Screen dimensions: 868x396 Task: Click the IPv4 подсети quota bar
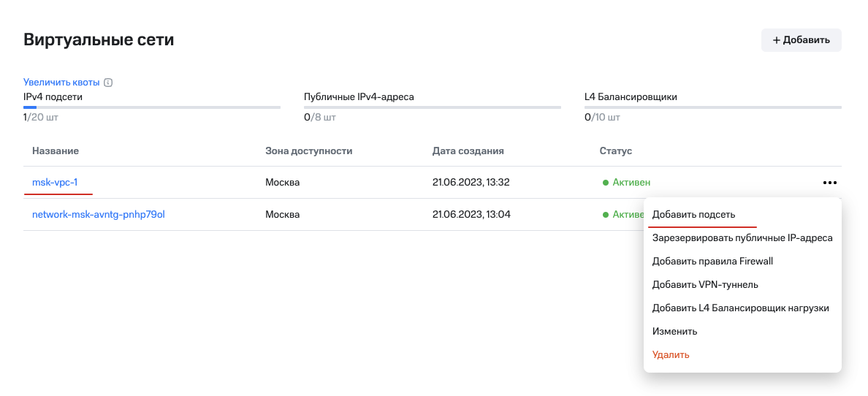pyautogui.click(x=152, y=107)
